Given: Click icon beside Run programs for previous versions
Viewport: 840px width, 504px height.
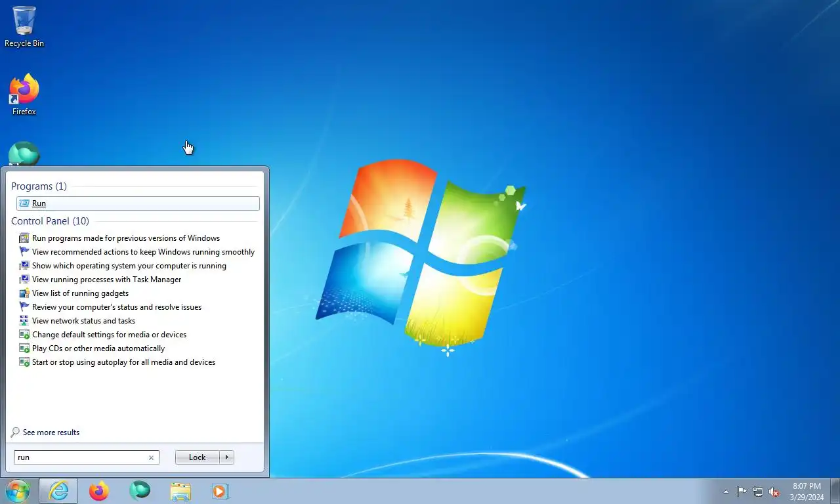Looking at the screenshot, I should 24,238.
